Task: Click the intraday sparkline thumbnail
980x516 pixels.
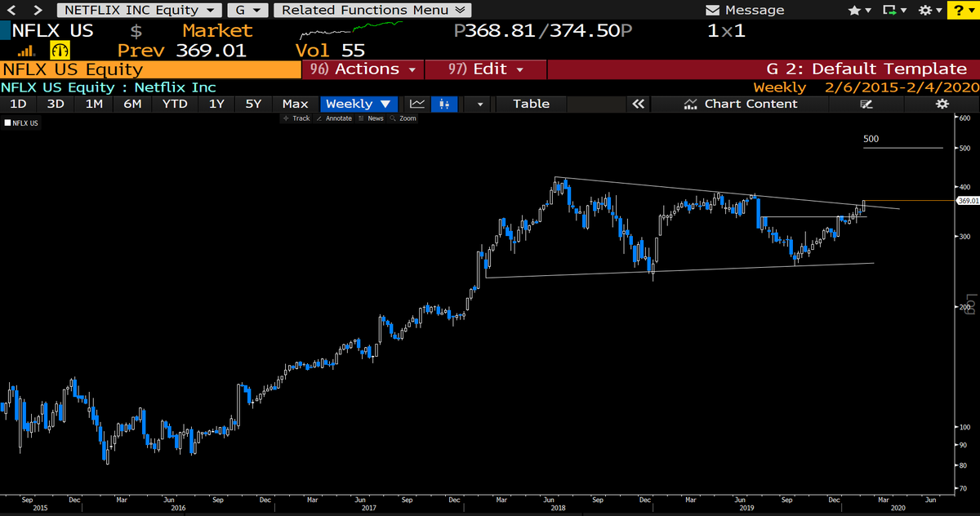Action: coord(351,30)
